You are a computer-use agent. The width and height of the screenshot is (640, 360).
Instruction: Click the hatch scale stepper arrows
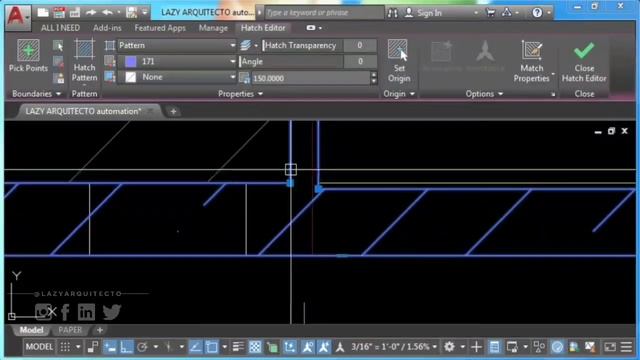coord(374,78)
